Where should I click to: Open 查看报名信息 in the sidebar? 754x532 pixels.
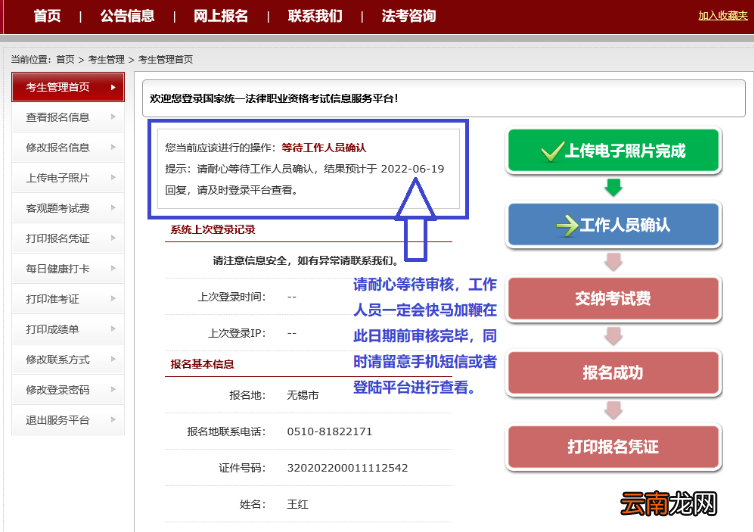pos(68,117)
